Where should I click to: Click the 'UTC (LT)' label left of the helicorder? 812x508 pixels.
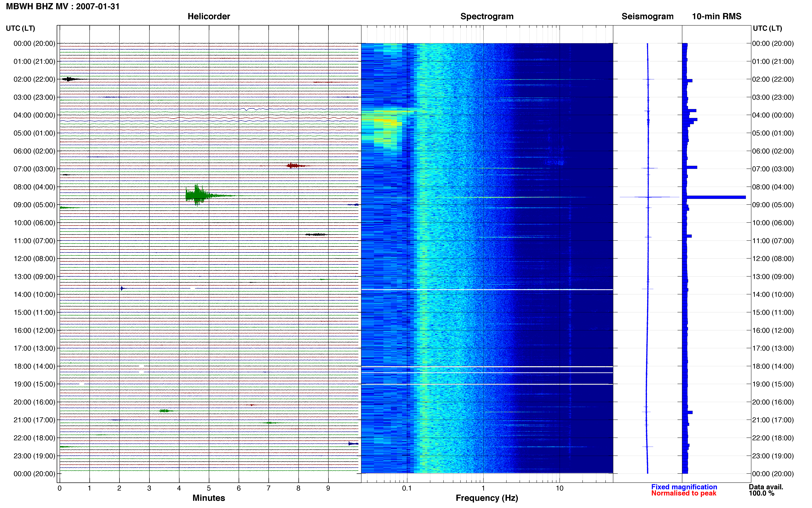pyautogui.click(x=21, y=28)
